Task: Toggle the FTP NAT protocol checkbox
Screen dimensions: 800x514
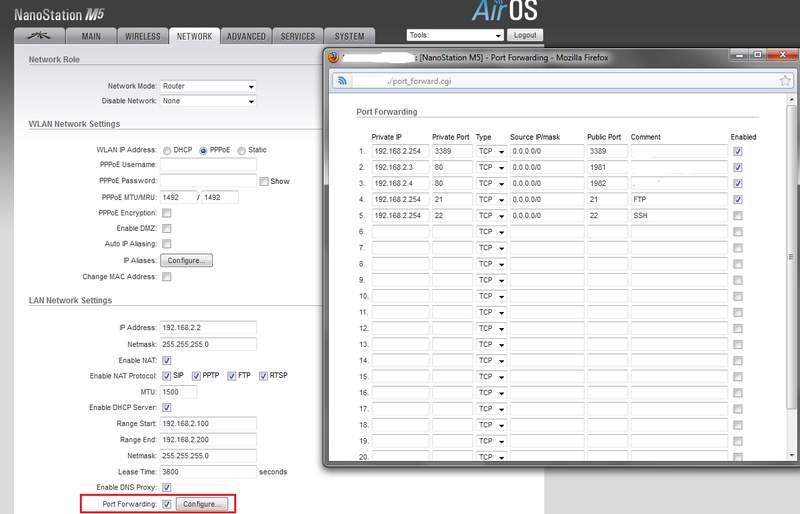Action: pos(232,376)
